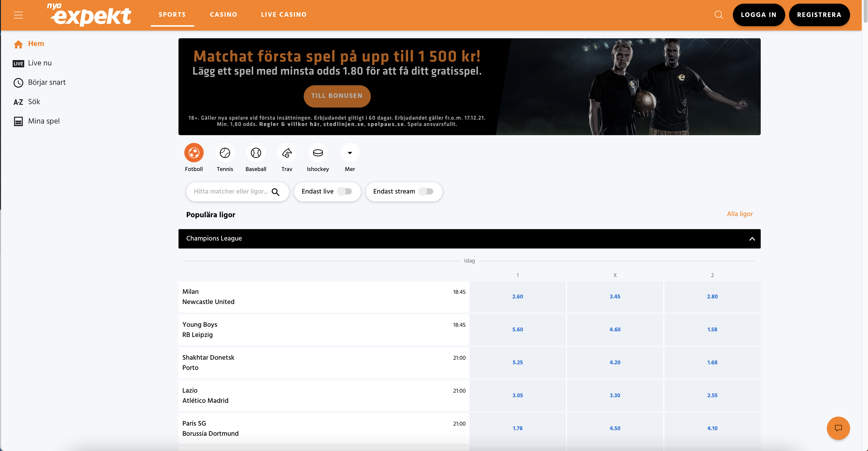This screenshot has width=868, height=451.
Task: Pick the Ishockey puck icon
Action: (318, 153)
